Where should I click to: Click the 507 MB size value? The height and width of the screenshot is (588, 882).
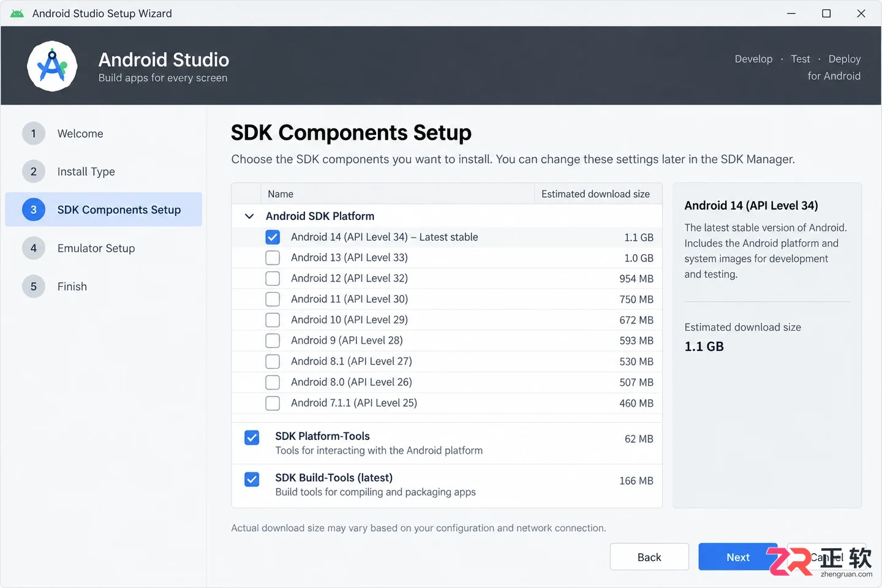(636, 382)
